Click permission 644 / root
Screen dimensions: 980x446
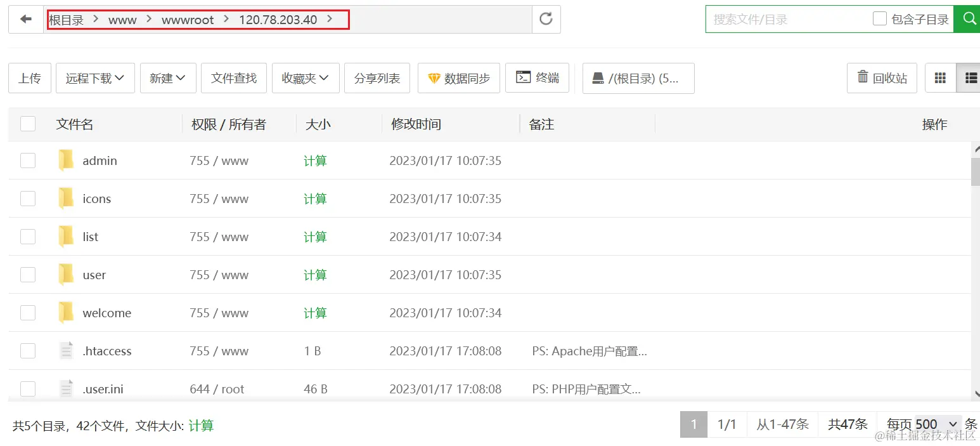click(x=217, y=389)
